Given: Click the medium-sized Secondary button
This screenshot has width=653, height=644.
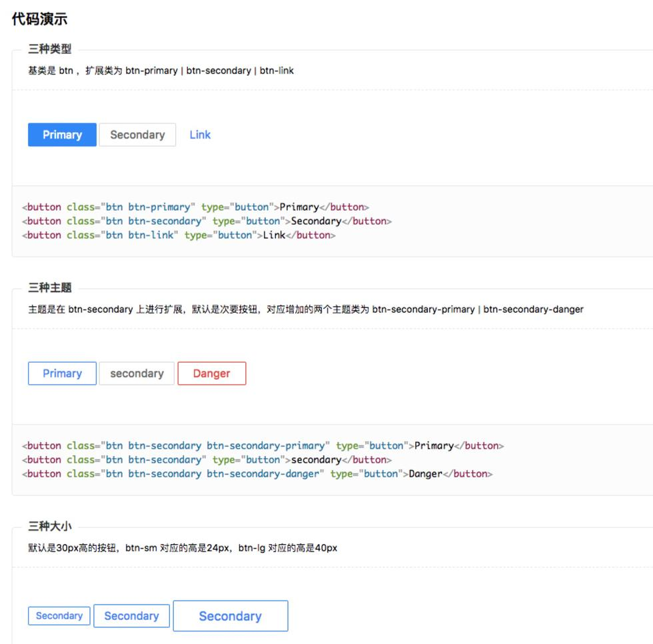Looking at the screenshot, I should click(132, 616).
